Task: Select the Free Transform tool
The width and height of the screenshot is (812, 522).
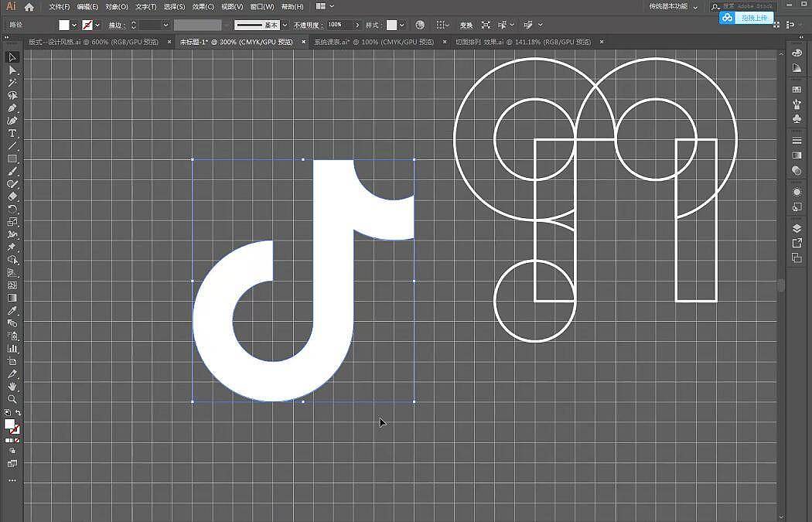Action: (x=12, y=247)
